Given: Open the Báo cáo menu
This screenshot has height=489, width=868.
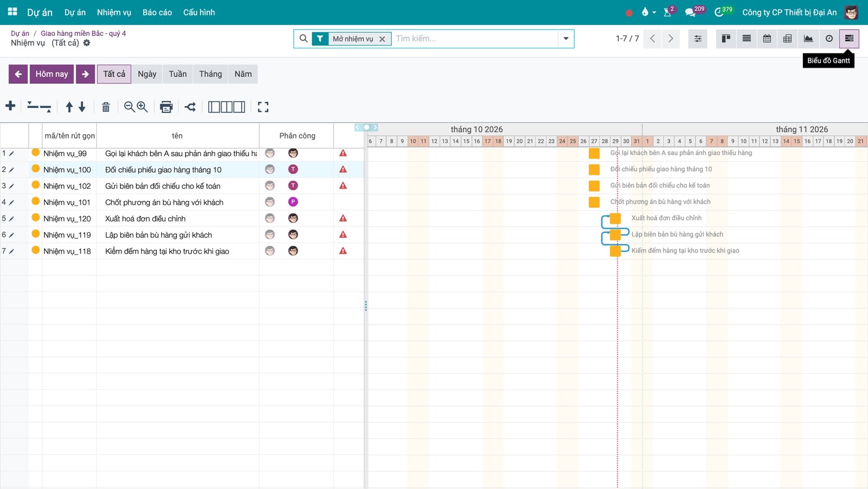Looking at the screenshot, I should [157, 12].
